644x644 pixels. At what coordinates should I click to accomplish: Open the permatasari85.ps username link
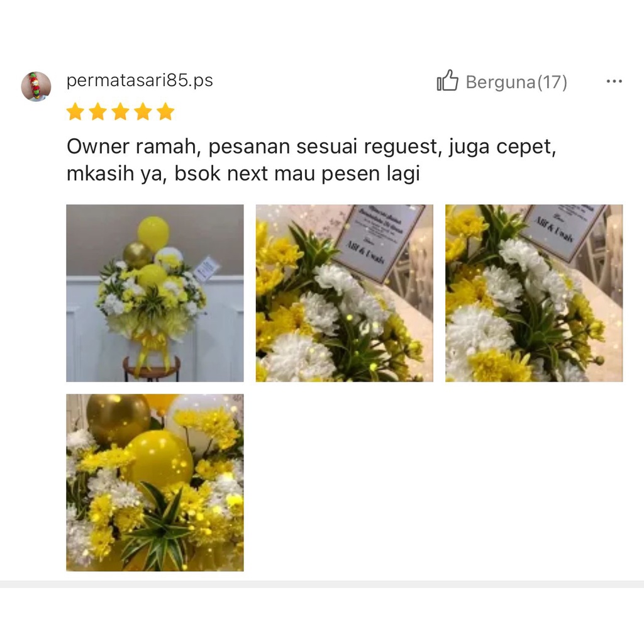(x=140, y=80)
